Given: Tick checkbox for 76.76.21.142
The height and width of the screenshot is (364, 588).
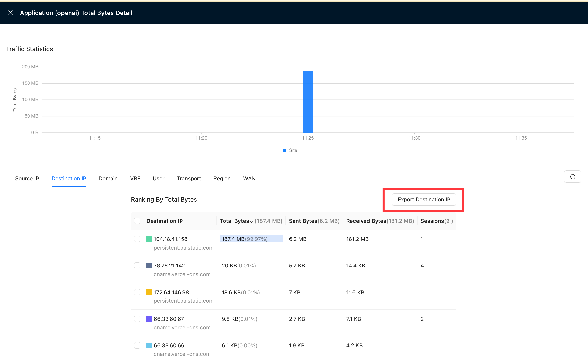Looking at the screenshot, I should point(137,266).
